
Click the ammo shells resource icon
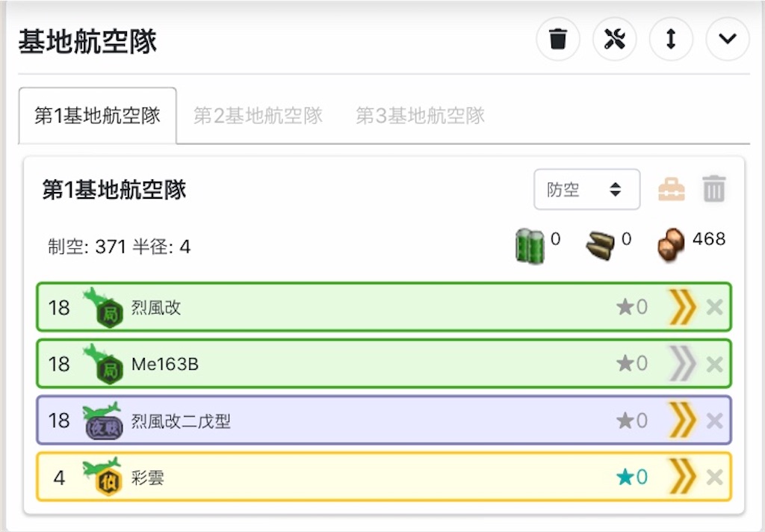[x=600, y=246]
